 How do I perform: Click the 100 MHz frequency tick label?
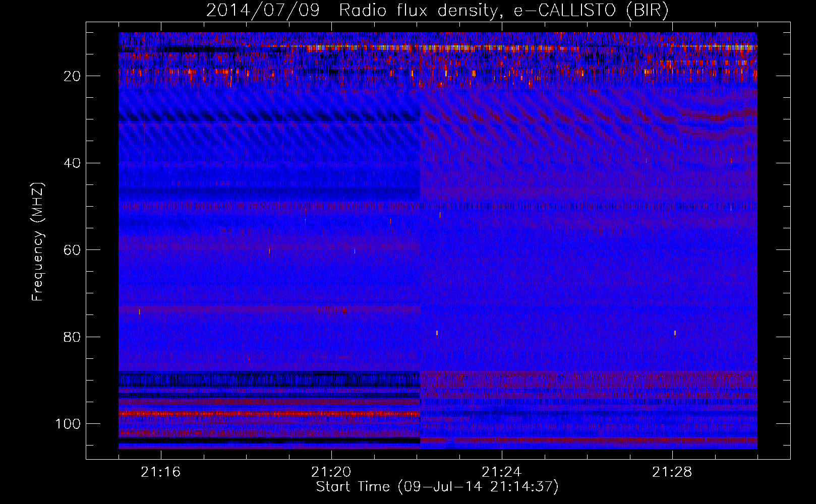pos(68,424)
